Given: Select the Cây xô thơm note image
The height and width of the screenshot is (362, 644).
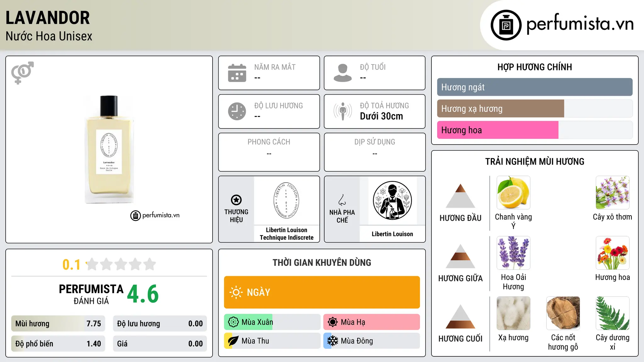Looking at the screenshot, I should (613, 193).
